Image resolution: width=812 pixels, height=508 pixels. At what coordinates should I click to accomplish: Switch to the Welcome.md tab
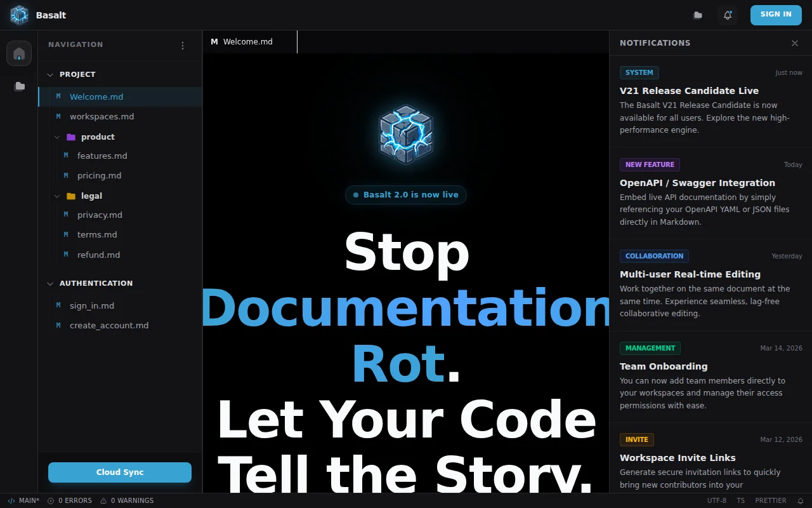(250, 41)
